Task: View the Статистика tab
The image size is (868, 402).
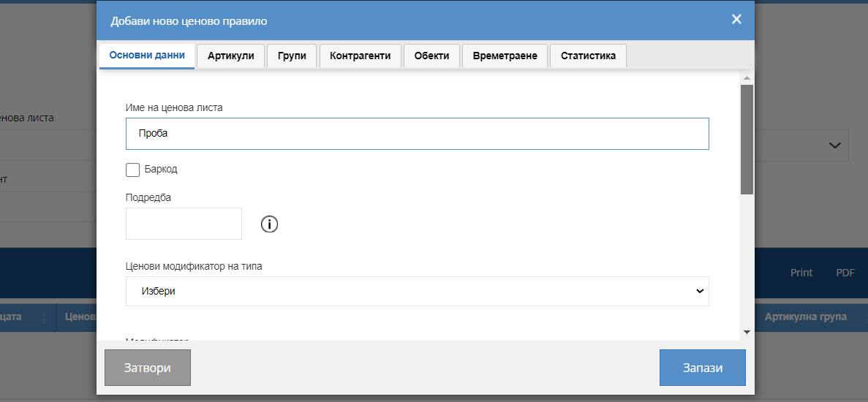Action: 589,56
